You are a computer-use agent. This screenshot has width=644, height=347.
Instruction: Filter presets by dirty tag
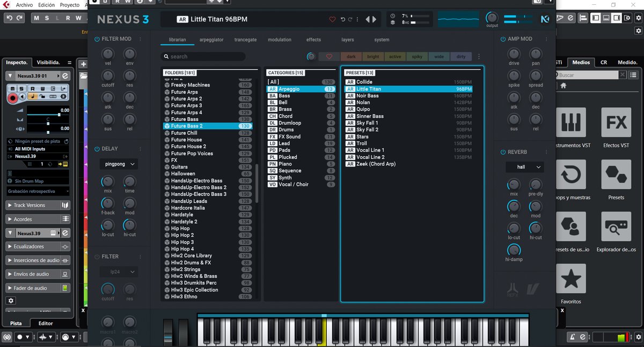click(x=461, y=56)
